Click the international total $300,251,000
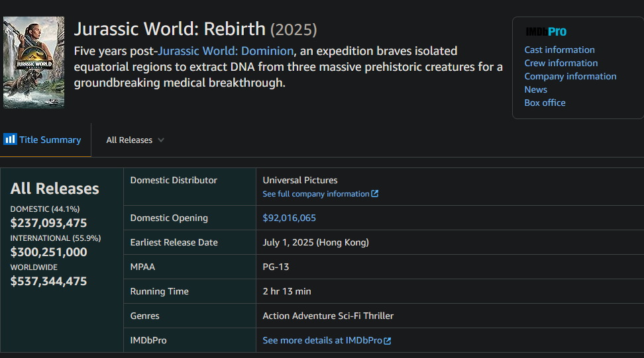The width and height of the screenshot is (644, 358). coord(48,252)
